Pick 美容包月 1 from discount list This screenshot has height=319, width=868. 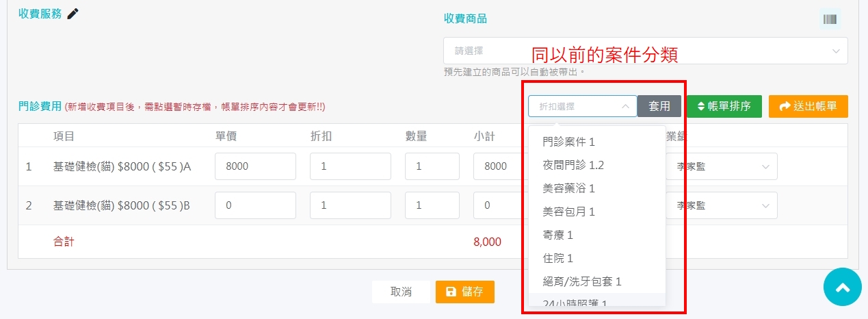coord(568,212)
